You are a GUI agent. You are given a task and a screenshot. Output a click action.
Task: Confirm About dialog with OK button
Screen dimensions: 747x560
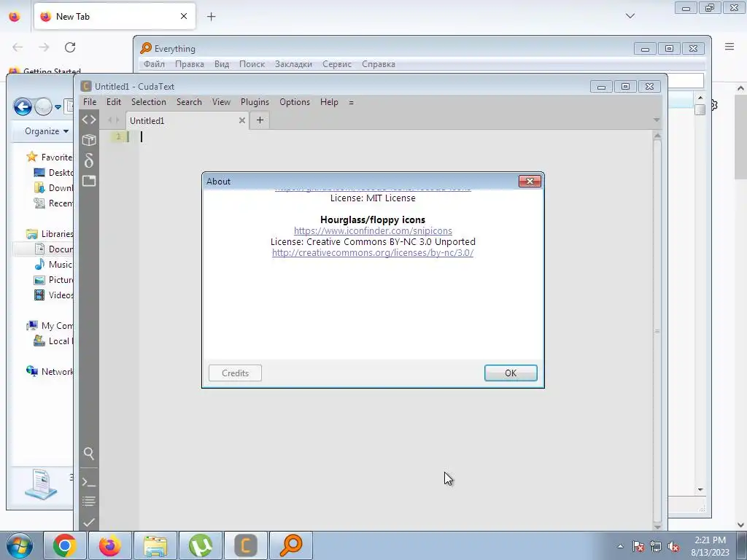pyautogui.click(x=511, y=373)
